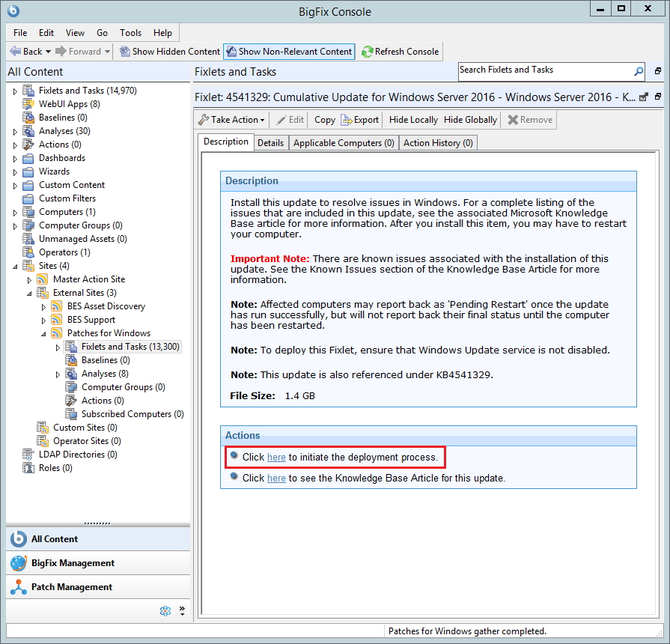Expand the Dashboards tree node

[x=15, y=159]
